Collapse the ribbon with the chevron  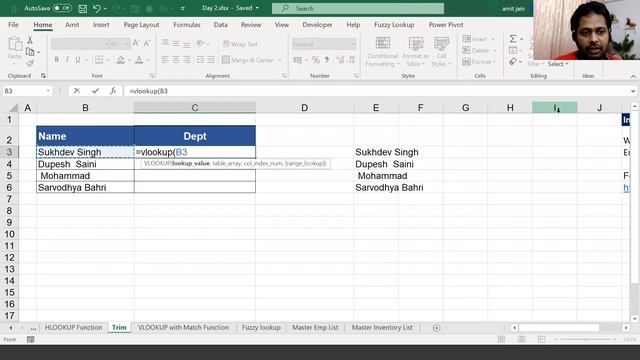[633, 76]
